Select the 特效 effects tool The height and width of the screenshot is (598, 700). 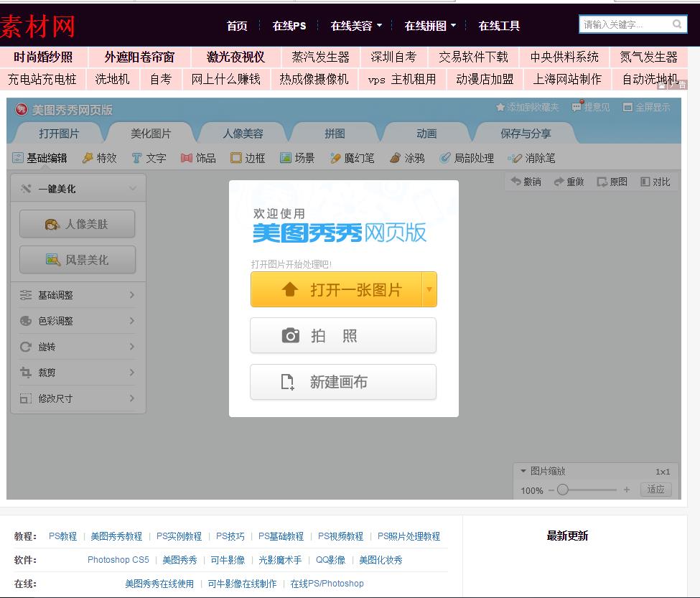pos(99,158)
